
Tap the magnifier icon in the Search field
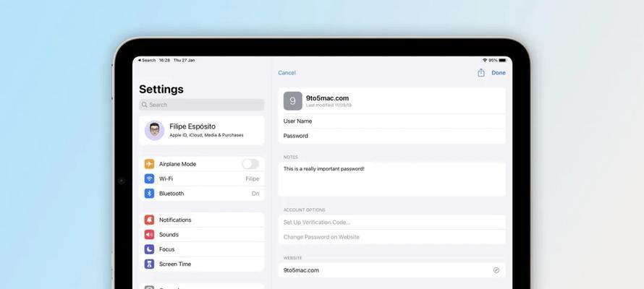pyautogui.click(x=145, y=105)
